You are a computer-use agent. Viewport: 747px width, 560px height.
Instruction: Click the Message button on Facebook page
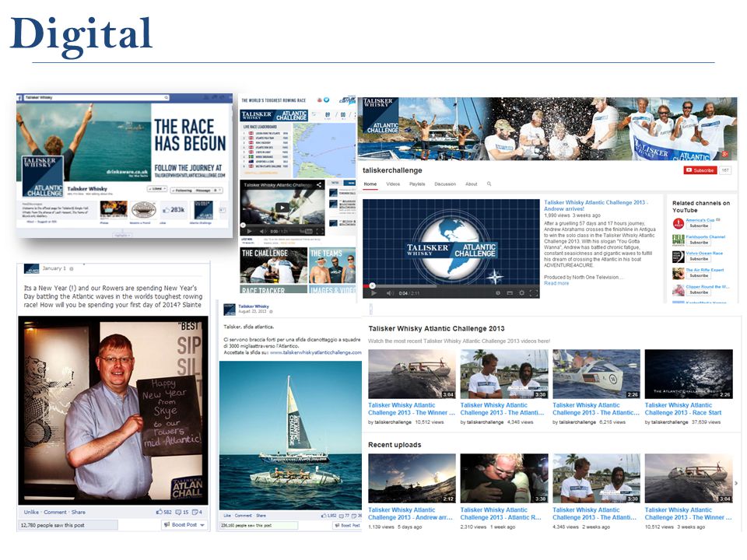(202, 190)
